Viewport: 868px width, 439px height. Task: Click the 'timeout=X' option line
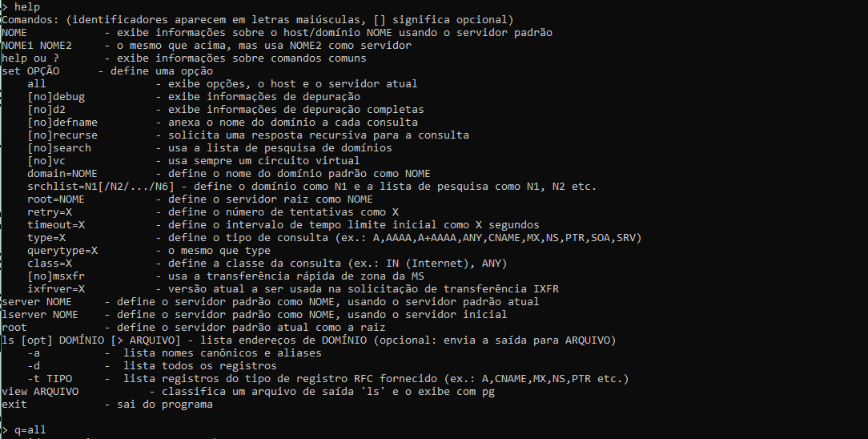pyautogui.click(x=56, y=224)
